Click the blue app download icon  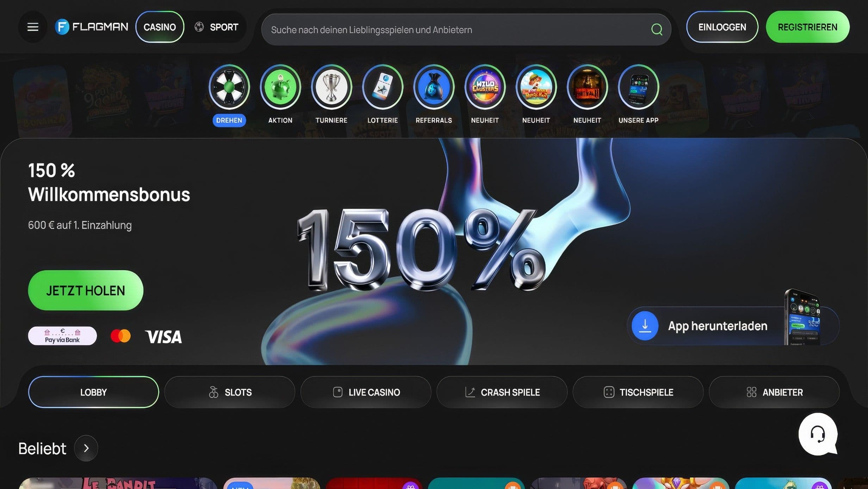point(645,325)
